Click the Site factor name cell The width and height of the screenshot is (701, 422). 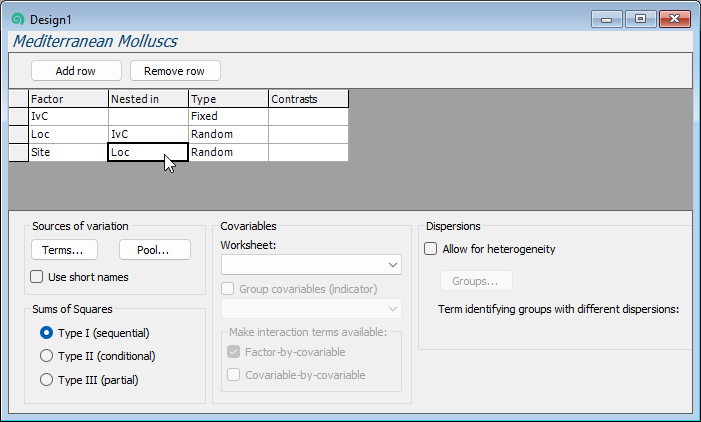click(x=68, y=153)
